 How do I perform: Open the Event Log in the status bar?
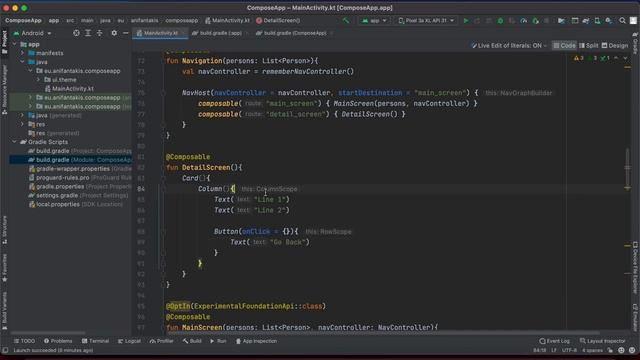coord(554,341)
